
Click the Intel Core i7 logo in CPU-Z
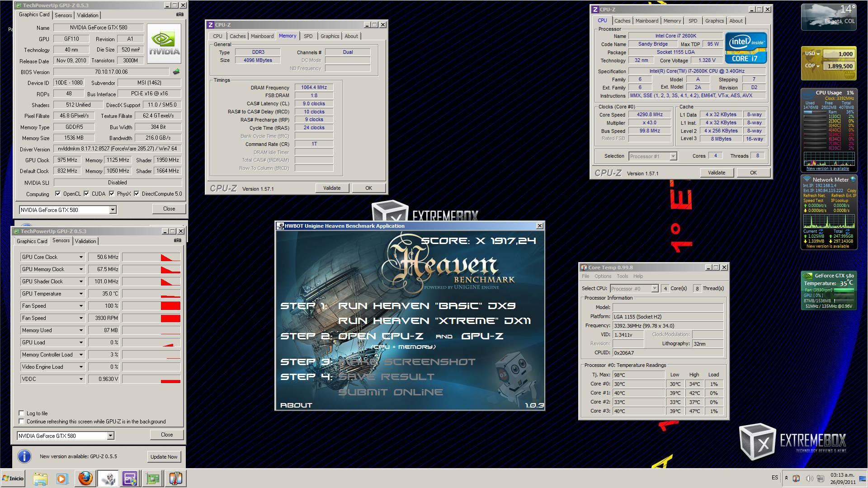coord(746,47)
